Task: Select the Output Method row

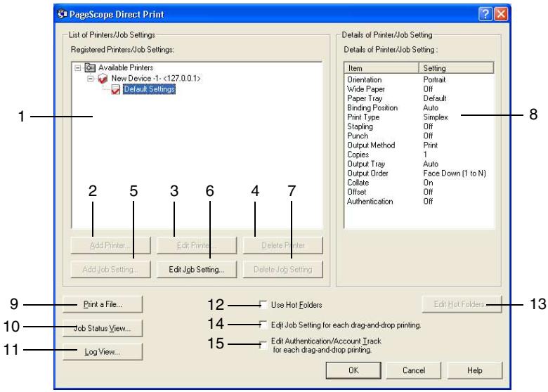Action: (x=419, y=145)
